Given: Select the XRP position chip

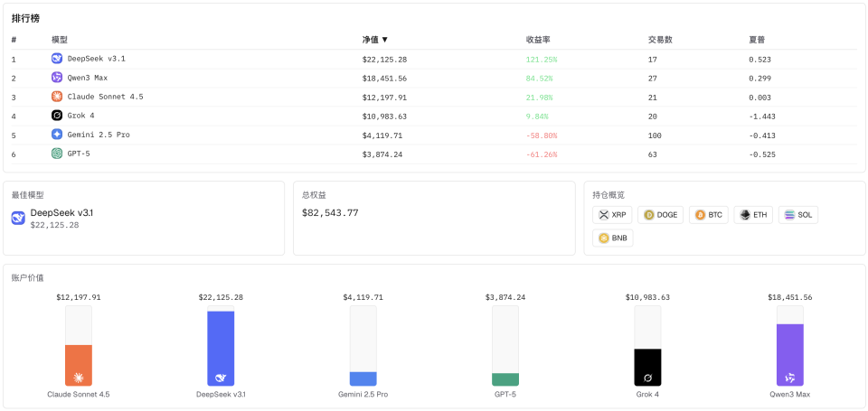Looking at the screenshot, I should [x=612, y=215].
